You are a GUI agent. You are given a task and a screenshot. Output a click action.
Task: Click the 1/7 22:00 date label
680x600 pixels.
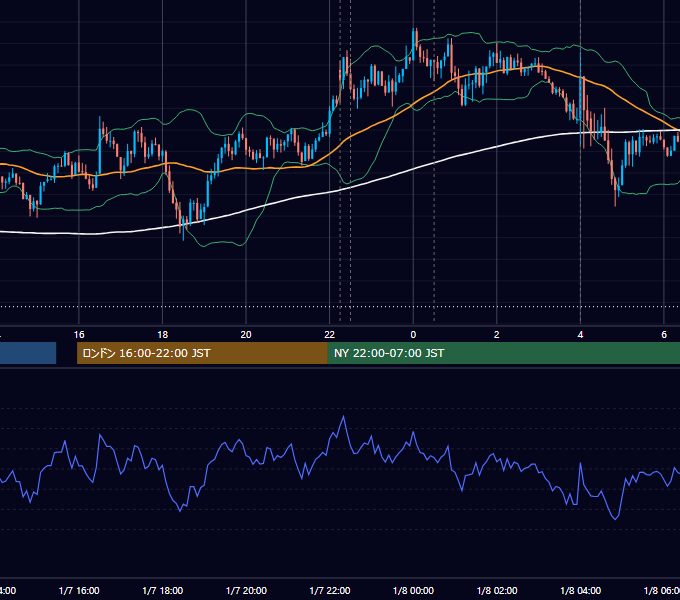point(330,590)
